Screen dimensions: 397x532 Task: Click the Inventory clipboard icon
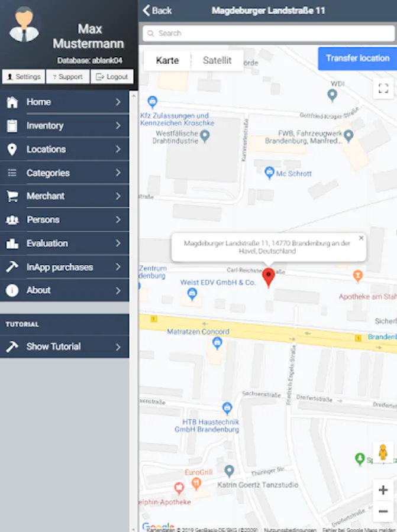click(x=12, y=125)
